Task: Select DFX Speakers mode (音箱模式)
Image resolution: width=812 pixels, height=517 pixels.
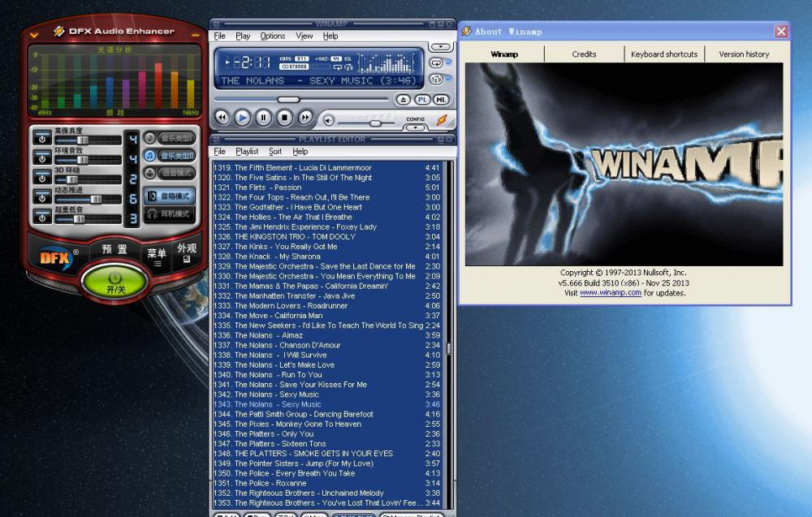Action: tap(170, 196)
